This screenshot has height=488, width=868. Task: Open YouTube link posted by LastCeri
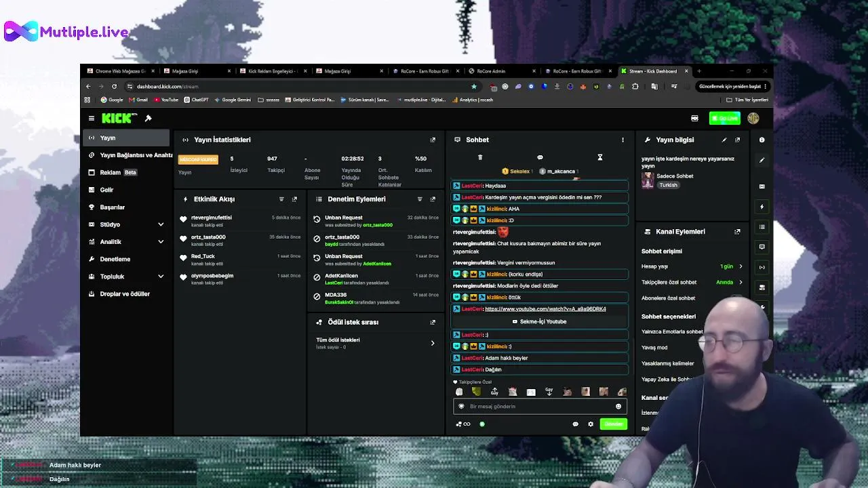[x=545, y=309]
